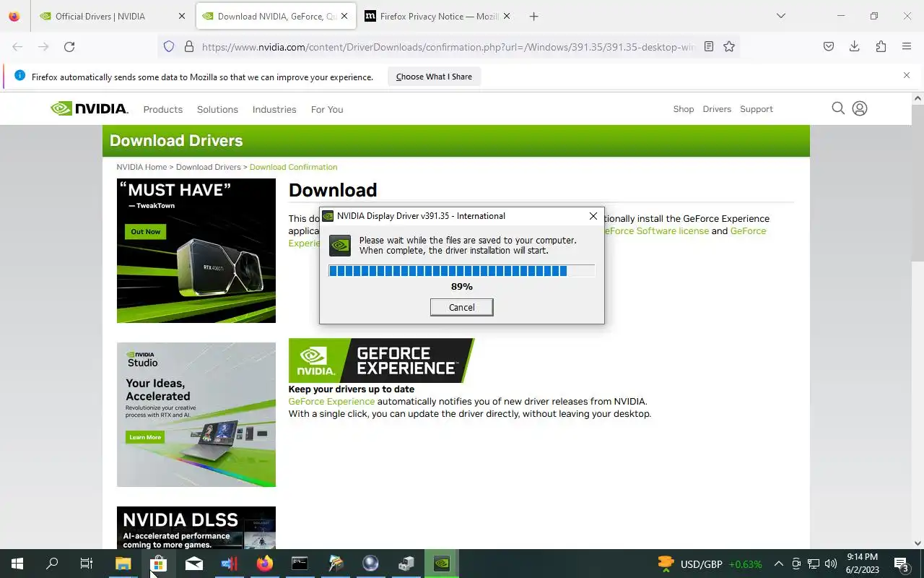Switch to the NVIDIA installer taskbar icon
924x578 pixels.
click(441, 564)
